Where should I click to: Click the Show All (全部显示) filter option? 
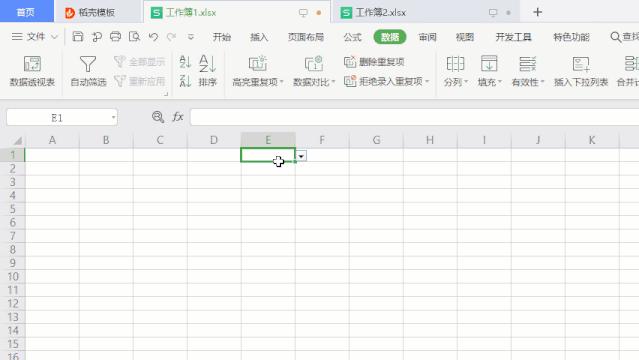140,62
